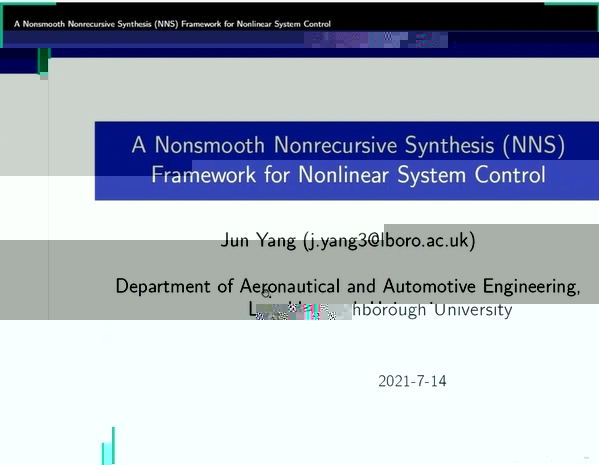This screenshot has height=465, width=599.
Task: Click the teal accent line at top-left corner
Action: coord(28,3)
